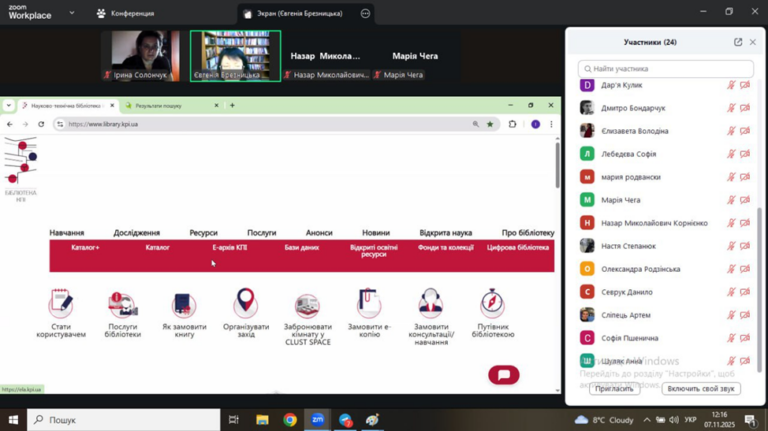
Task: Click the Zoom icon in the taskbar
Action: pyautogui.click(x=317, y=420)
